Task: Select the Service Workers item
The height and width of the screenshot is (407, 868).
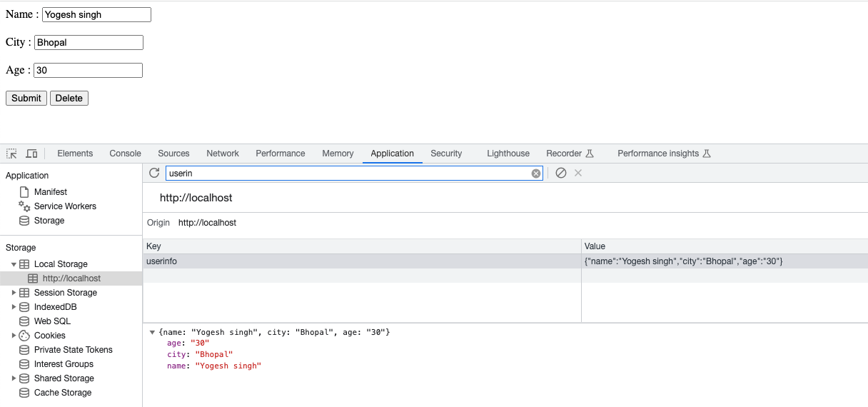Action: [x=65, y=206]
